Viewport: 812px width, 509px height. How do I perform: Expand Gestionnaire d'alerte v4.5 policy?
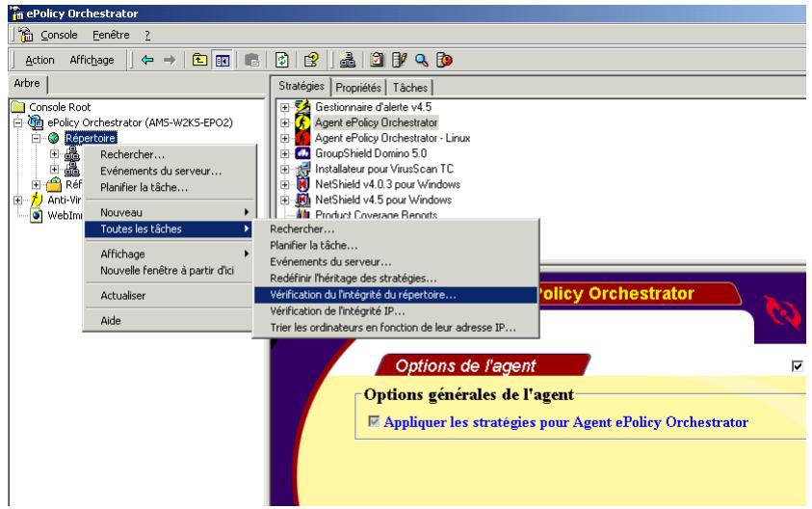285,107
